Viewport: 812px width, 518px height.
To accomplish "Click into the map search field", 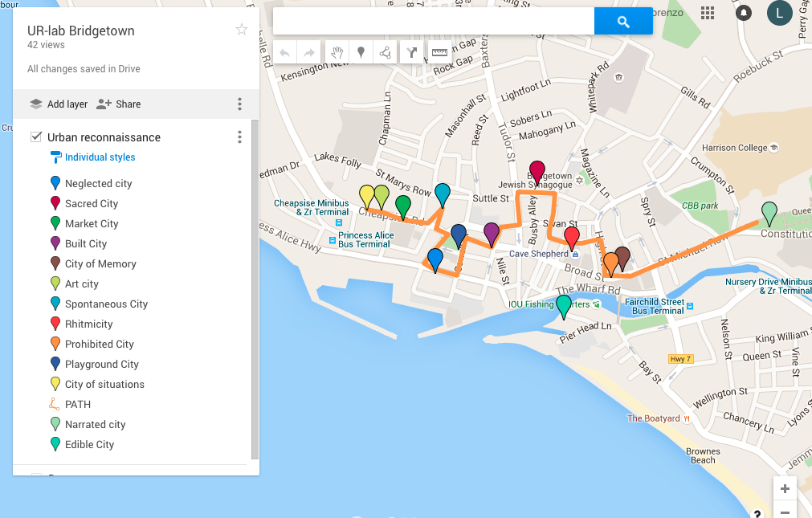I will pyautogui.click(x=434, y=21).
